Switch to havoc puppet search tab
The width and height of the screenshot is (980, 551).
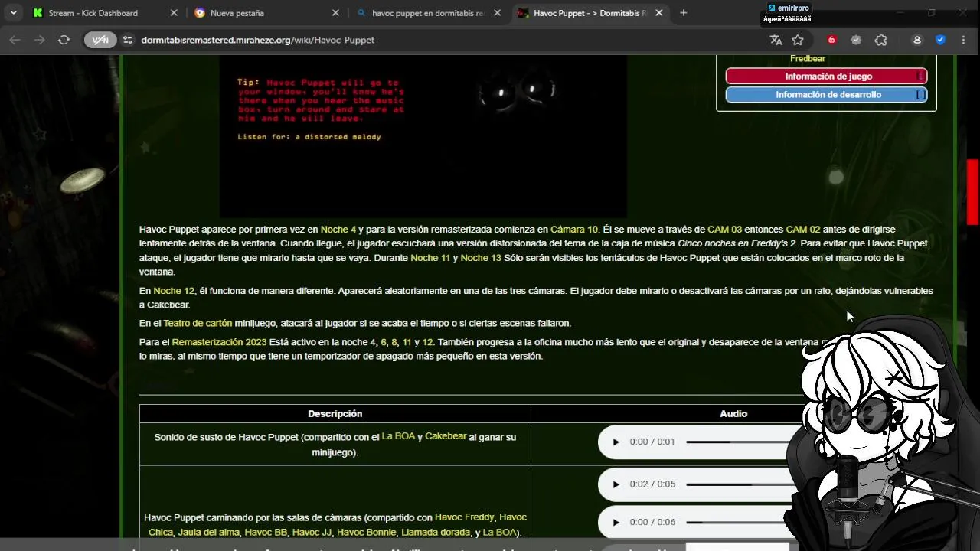428,13
